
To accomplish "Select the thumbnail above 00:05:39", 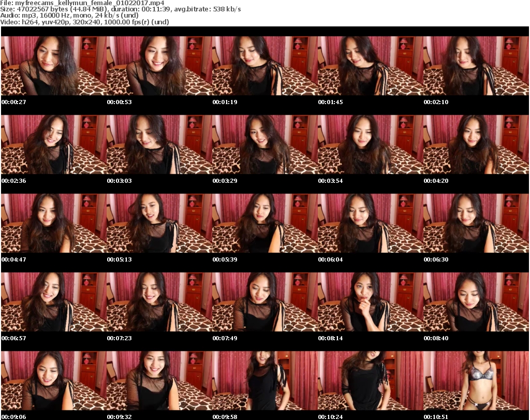I will coord(265,223).
